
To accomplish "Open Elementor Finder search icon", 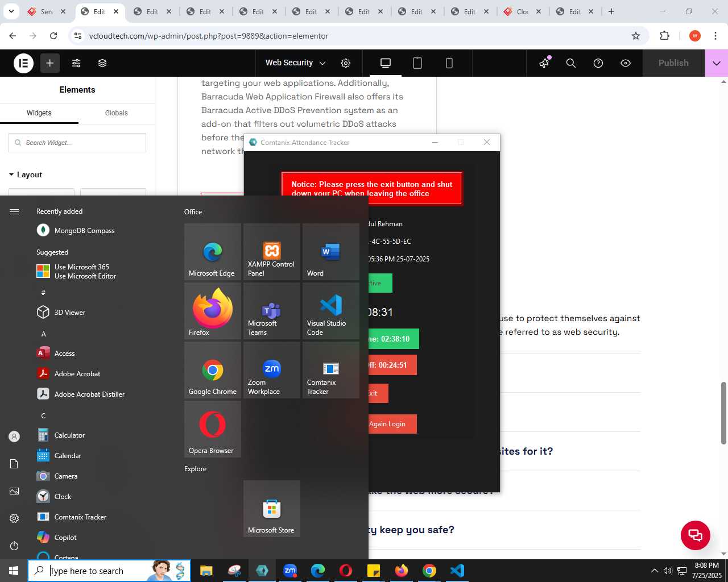I will click(571, 63).
